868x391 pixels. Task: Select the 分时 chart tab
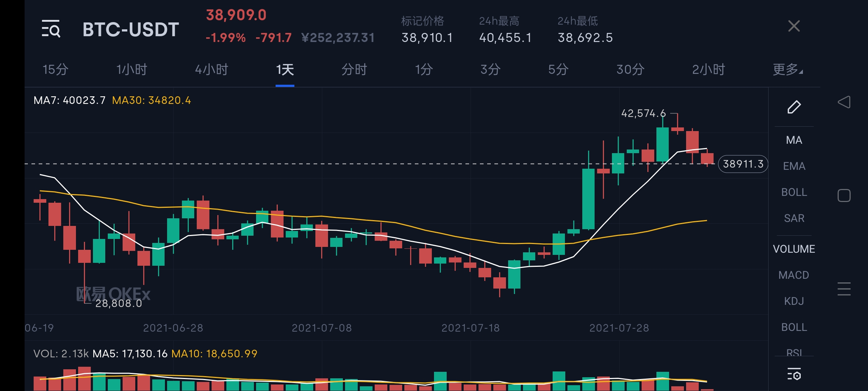click(x=354, y=70)
